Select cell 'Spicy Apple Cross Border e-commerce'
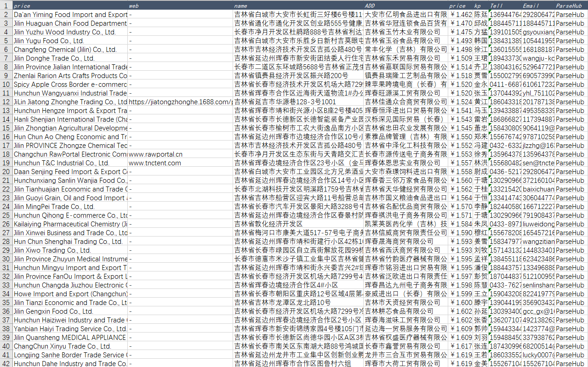 point(70,85)
